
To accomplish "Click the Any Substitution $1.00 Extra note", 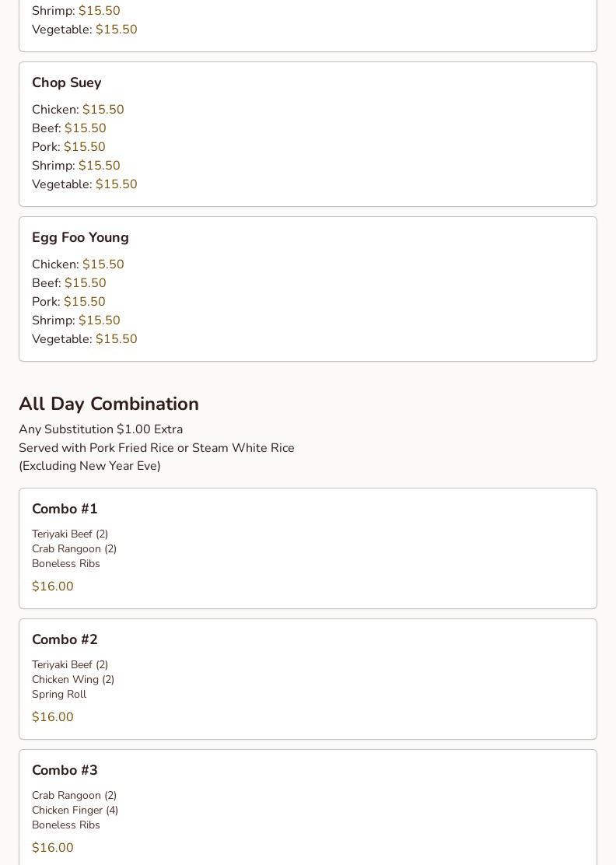I will [x=101, y=429].
